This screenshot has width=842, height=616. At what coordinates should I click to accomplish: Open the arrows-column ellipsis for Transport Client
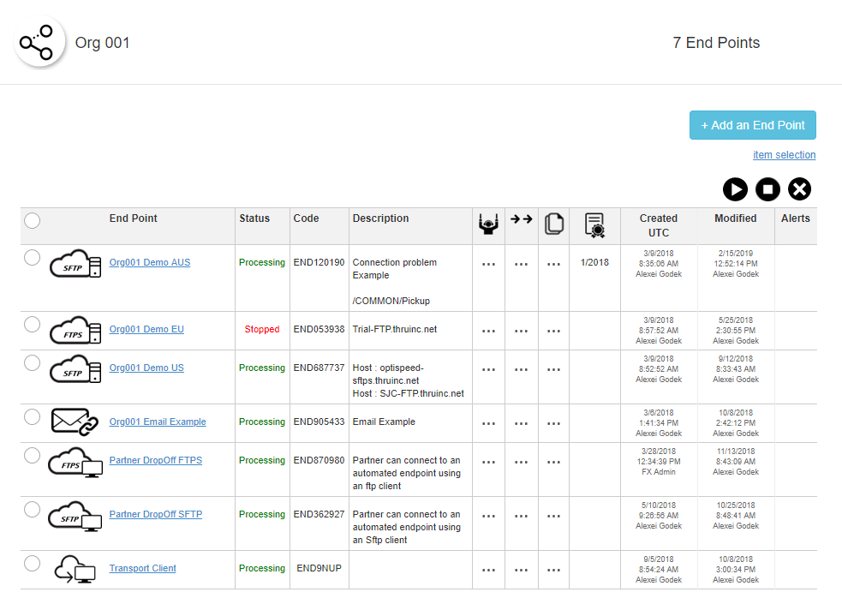click(x=521, y=571)
